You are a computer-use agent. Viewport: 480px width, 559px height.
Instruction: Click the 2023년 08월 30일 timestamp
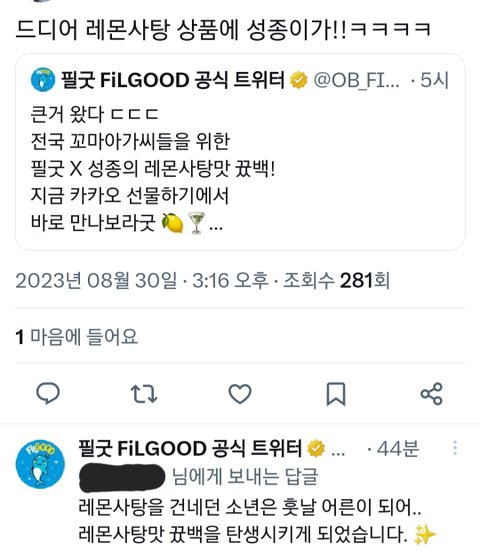96,280
